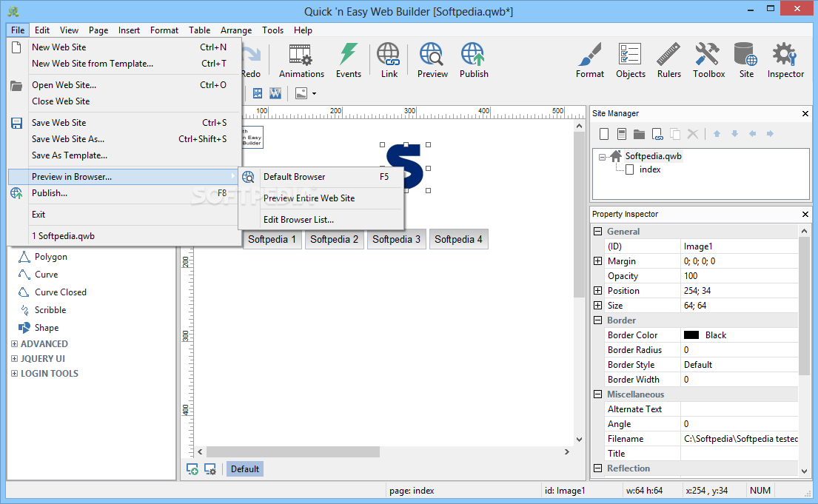Click the Publish toolbar icon
This screenshot has height=504, width=818.
pyautogui.click(x=474, y=61)
